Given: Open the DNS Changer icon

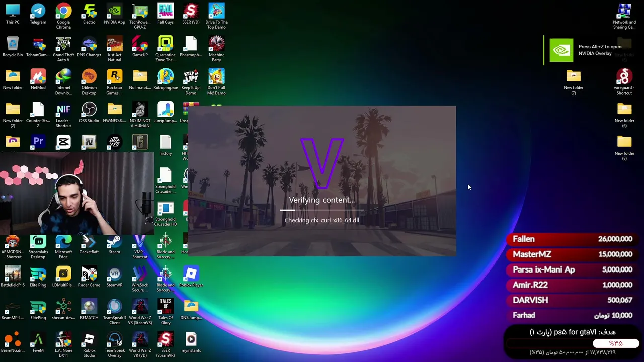Looking at the screenshot, I should 89,47.
